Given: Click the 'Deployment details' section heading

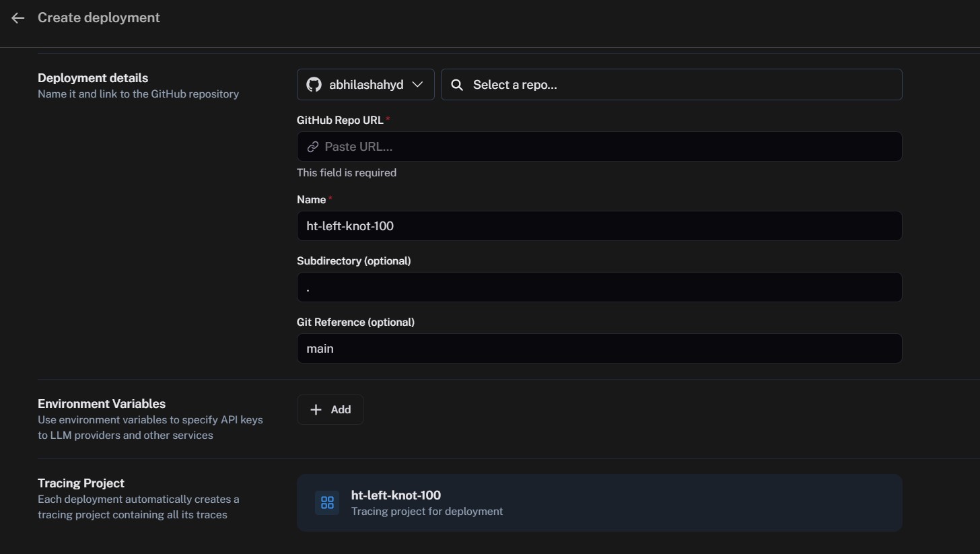Looking at the screenshot, I should (93, 78).
